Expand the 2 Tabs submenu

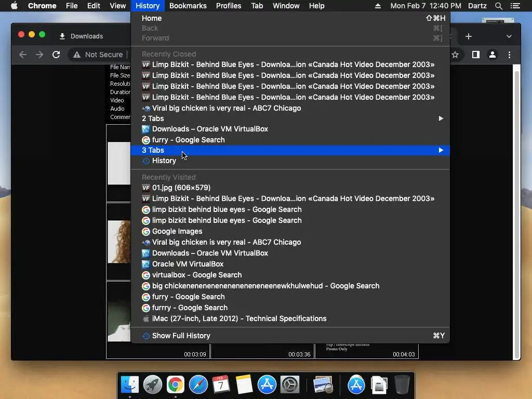290,118
